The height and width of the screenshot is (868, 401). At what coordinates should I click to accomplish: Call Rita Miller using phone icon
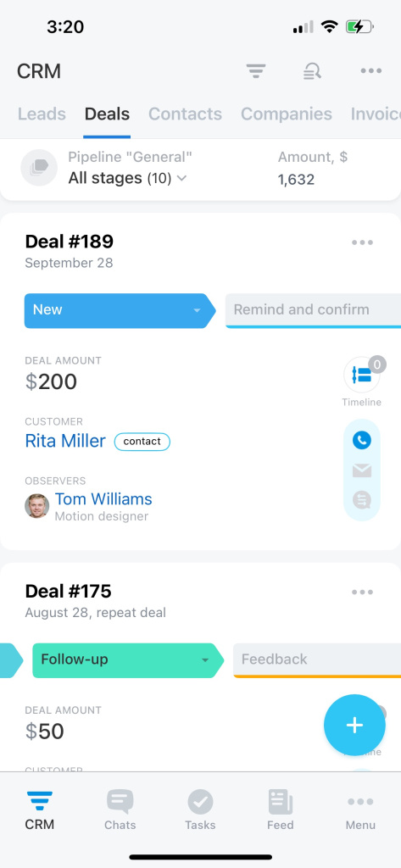coord(362,441)
